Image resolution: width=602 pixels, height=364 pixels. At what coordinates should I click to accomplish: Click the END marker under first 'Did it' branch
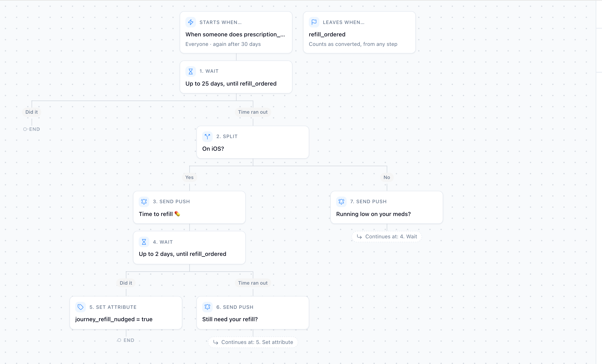coord(31,129)
